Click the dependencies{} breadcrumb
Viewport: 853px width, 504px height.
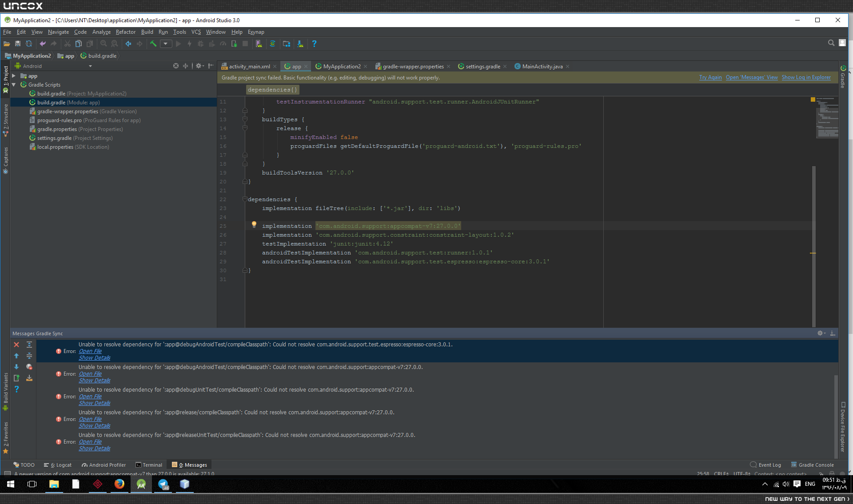click(272, 90)
